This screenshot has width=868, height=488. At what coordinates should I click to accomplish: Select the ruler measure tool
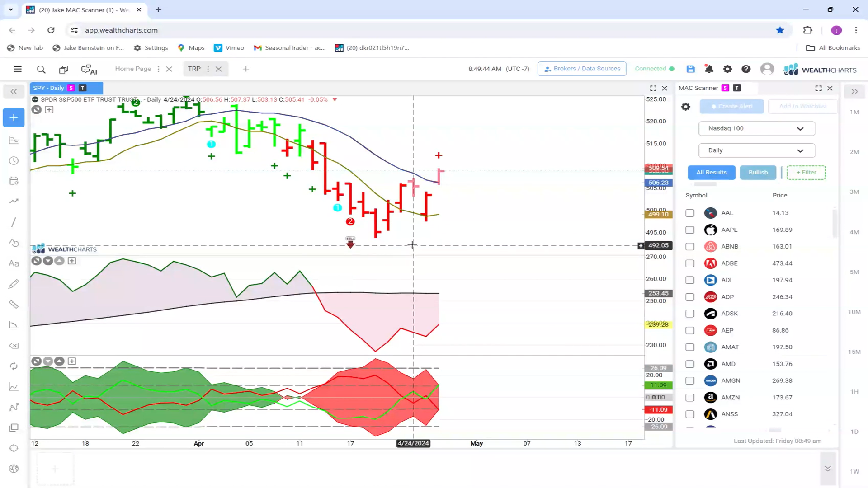click(14, 305)
